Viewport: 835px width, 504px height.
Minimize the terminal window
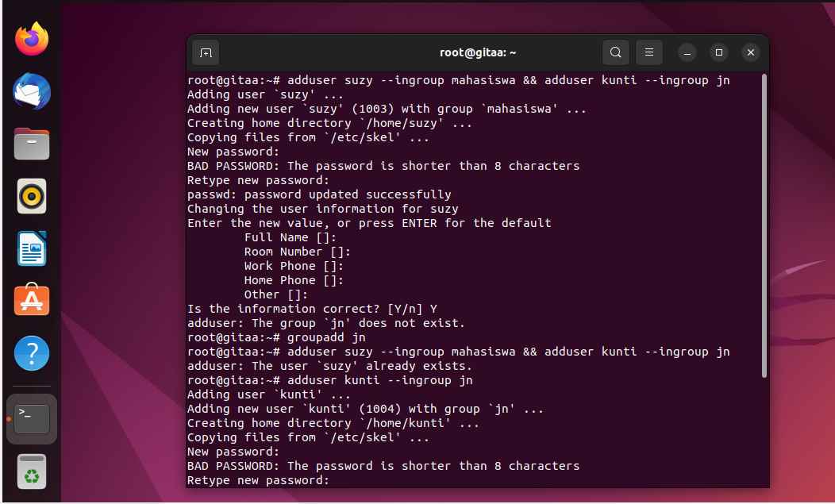pyautogui.click(x=687, y=52)
